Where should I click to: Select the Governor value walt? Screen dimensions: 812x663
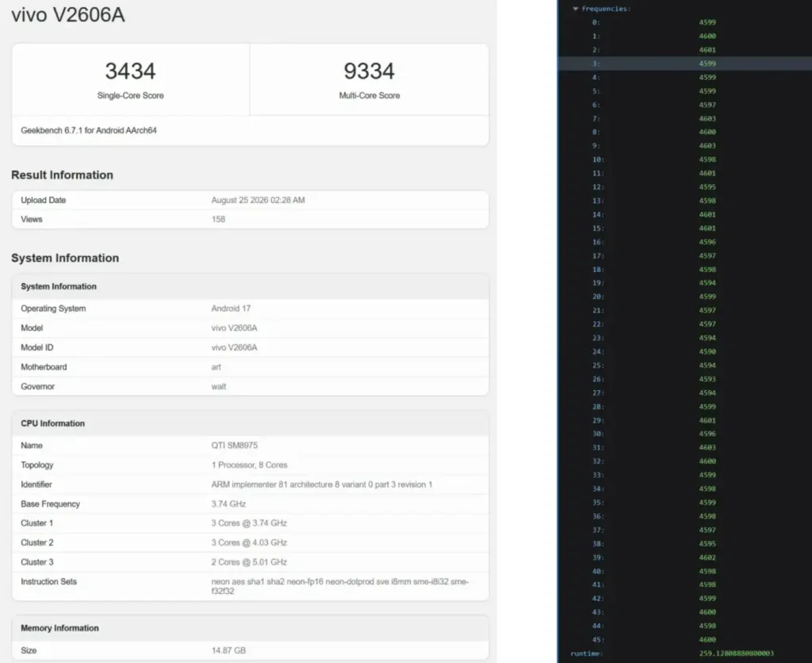click(219, 386)
